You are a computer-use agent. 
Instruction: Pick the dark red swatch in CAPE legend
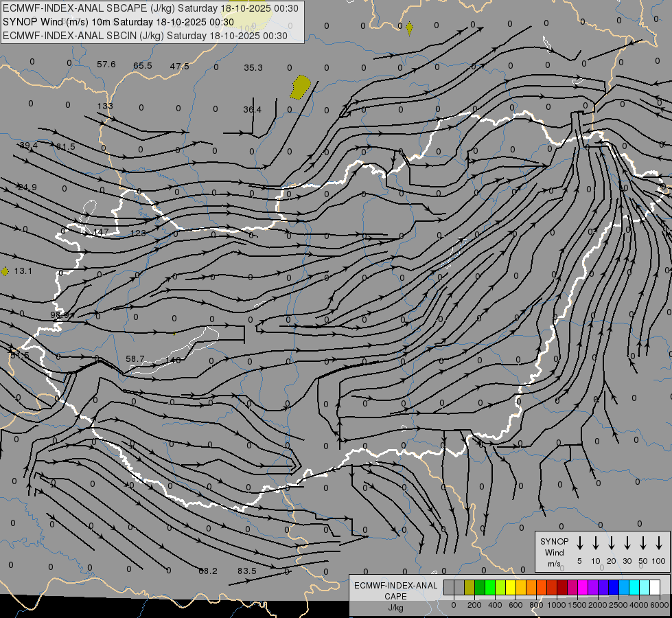562,588
